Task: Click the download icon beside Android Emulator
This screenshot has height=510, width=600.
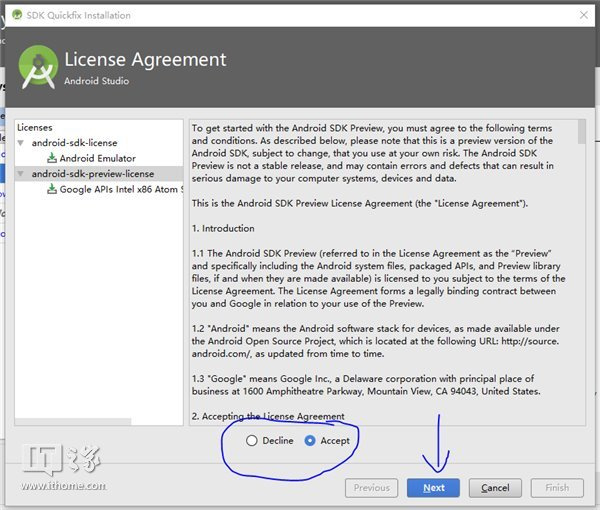Action: (x=51, y=158)
